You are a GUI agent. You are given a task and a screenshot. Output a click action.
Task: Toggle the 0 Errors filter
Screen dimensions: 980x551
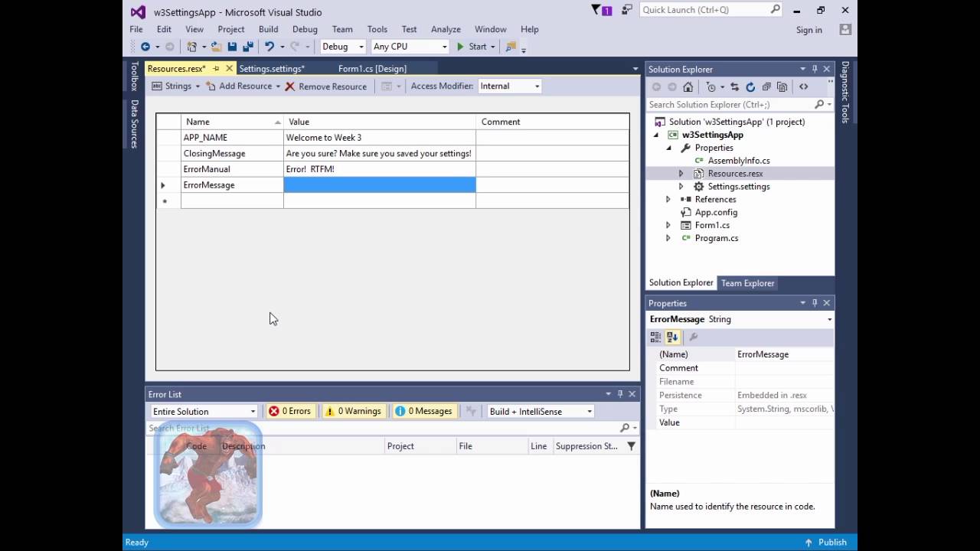[x=290, y=411]
